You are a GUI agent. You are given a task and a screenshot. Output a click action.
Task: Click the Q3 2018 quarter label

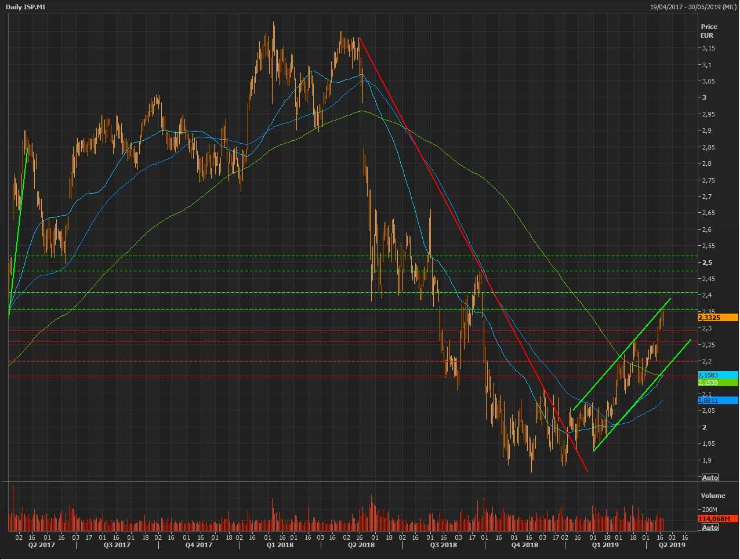443,545
